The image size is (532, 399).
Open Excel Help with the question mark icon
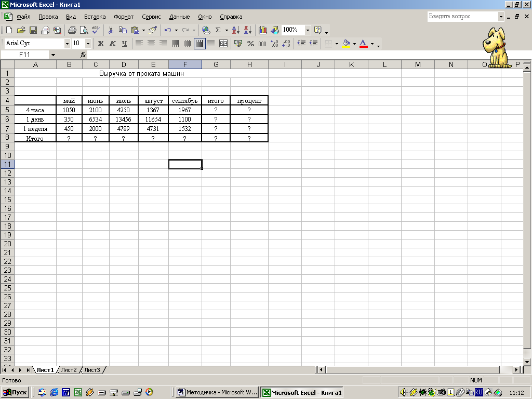coord(317,30)
